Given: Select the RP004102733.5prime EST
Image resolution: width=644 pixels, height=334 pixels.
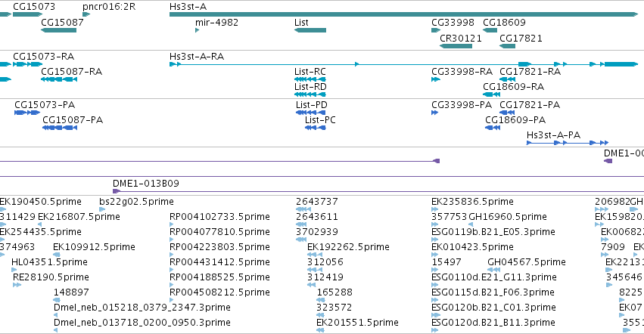Looking at the screenshot, I should [172, 224].
